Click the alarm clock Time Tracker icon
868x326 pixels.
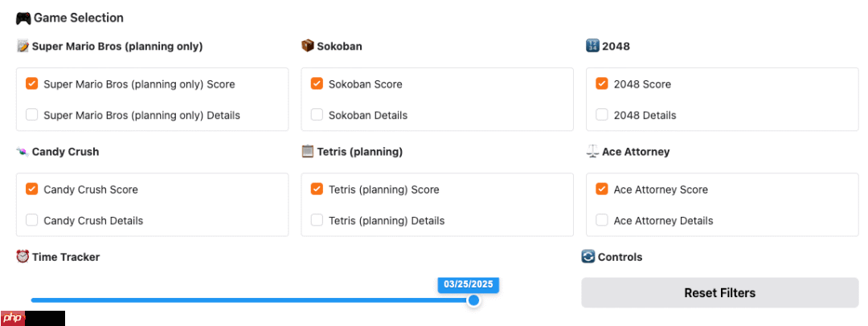(23, 257)
